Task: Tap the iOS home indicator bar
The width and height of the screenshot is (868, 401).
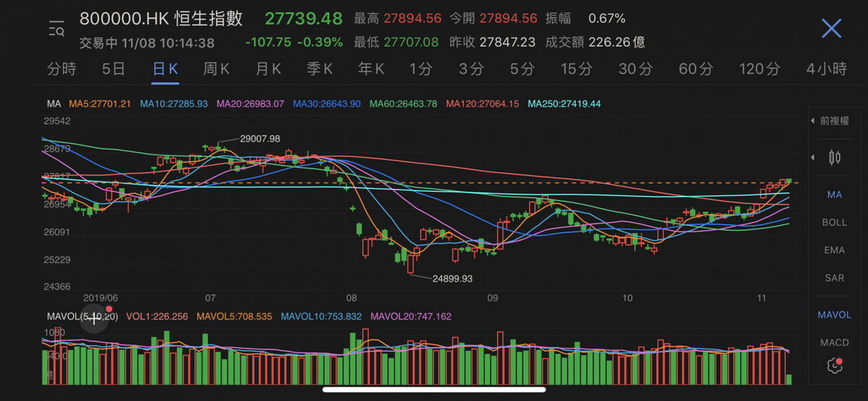Action: (433, 389)
